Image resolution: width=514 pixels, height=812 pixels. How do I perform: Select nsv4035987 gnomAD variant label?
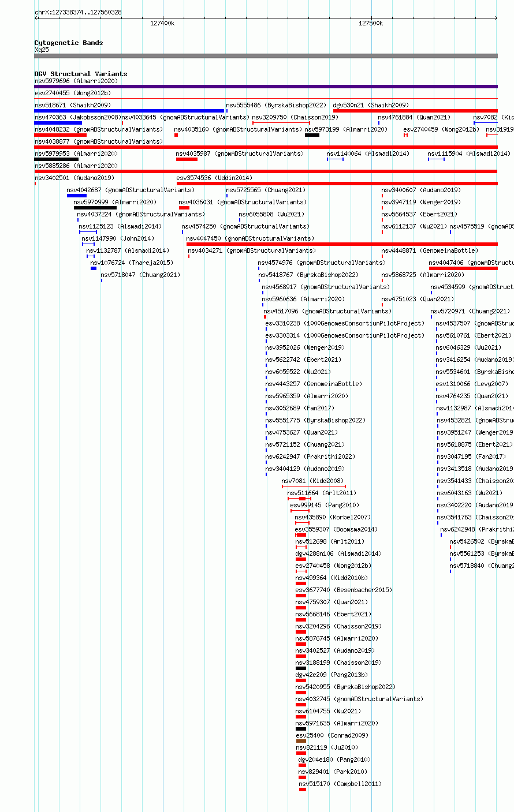pyautogui.click(x=240, y=154)
